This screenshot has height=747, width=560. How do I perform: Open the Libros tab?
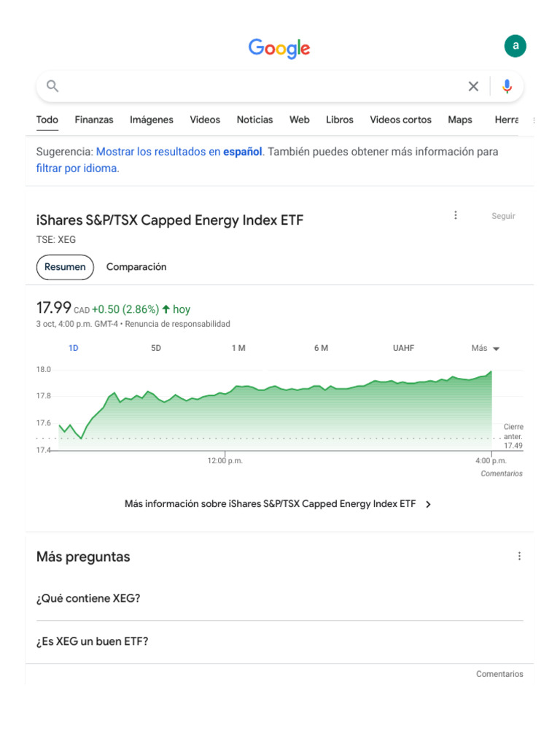tap(340, 120)
